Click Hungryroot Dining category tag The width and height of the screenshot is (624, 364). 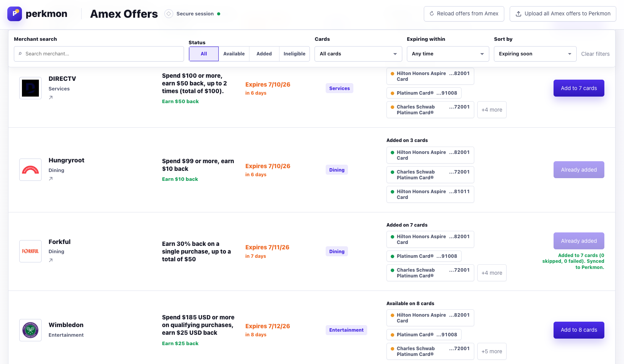[x=337, y=170]
